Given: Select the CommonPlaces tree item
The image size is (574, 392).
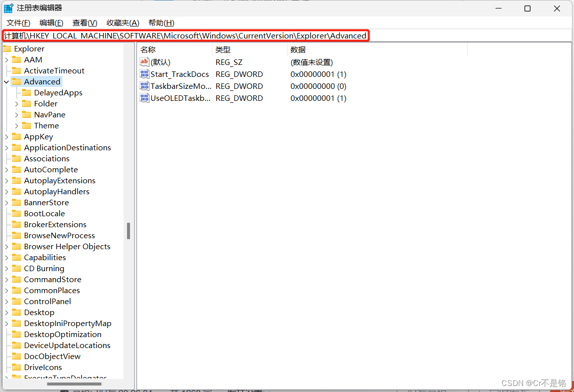Looking at the screenshot, I should (51, 290).
